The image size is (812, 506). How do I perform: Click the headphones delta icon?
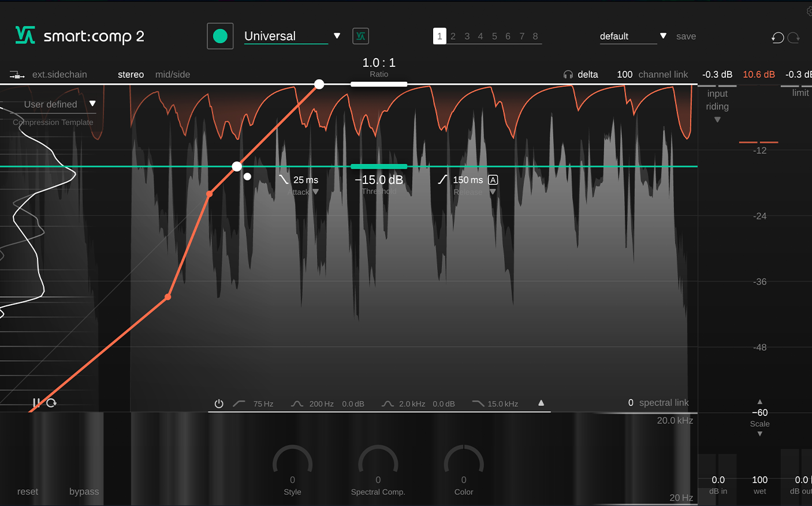(568, 74)
